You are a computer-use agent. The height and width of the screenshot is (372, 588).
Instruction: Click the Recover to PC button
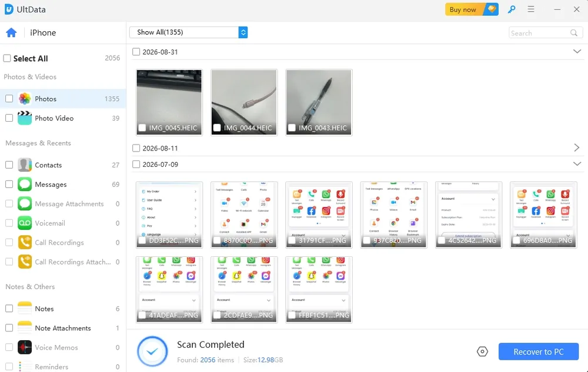pos(539,351)
